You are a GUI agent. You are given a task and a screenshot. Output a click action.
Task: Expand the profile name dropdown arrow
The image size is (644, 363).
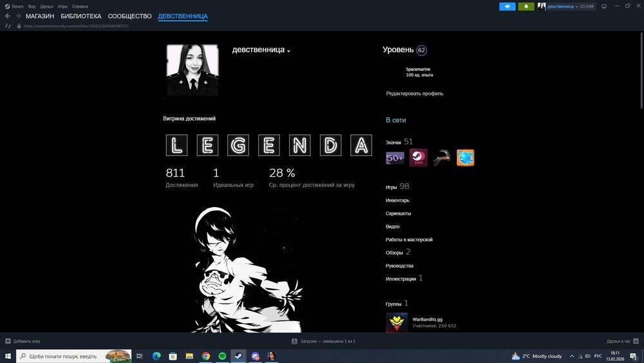289,51
